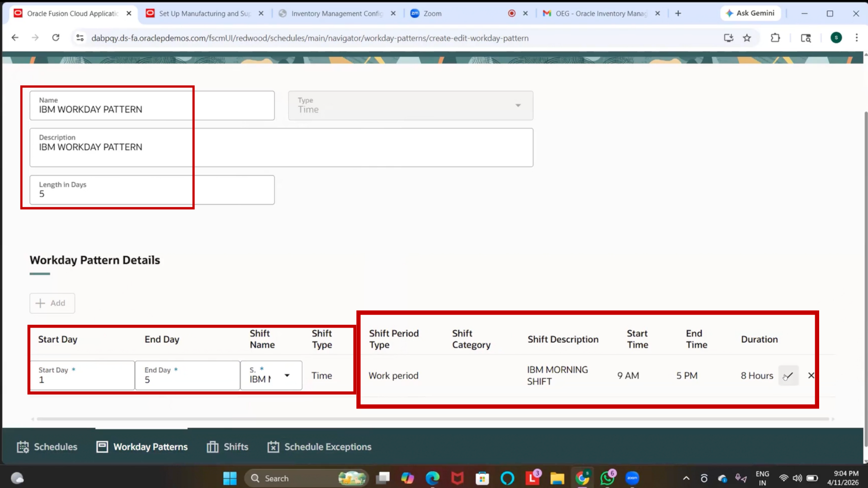Switch to Inventory Management Config tab
The width and height of the screenshot is (868, 488).
tap(336, 14)
